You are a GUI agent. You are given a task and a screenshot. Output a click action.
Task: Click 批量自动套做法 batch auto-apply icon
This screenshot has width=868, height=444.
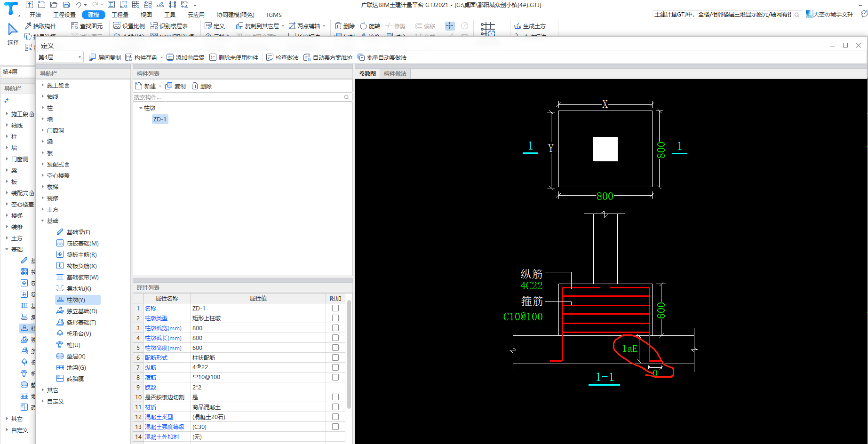click(361, 57)
